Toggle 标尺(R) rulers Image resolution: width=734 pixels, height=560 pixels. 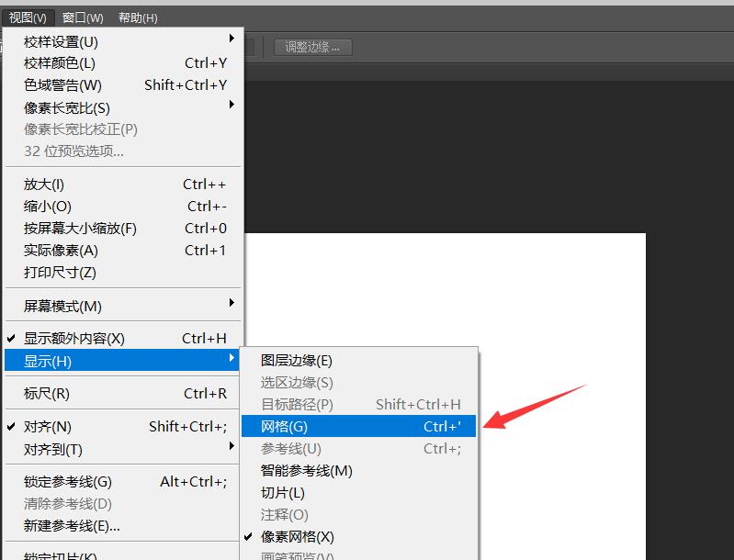[x=123, y=394]
